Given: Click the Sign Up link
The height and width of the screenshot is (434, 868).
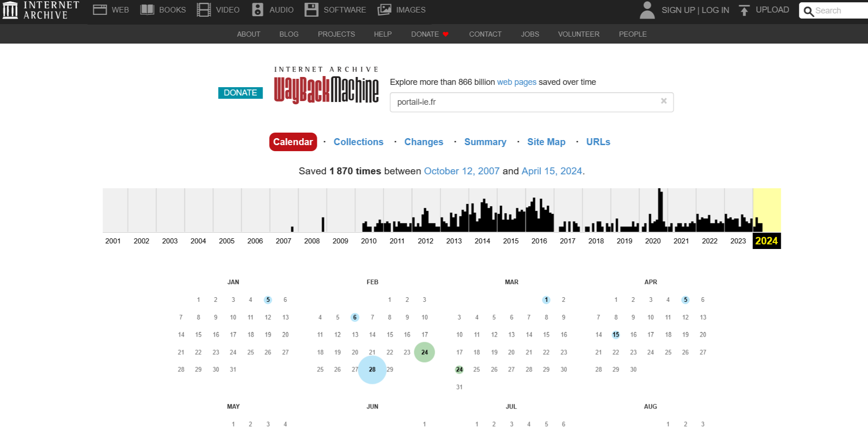Looking at the screenshot, I should [x=678, y=10].
